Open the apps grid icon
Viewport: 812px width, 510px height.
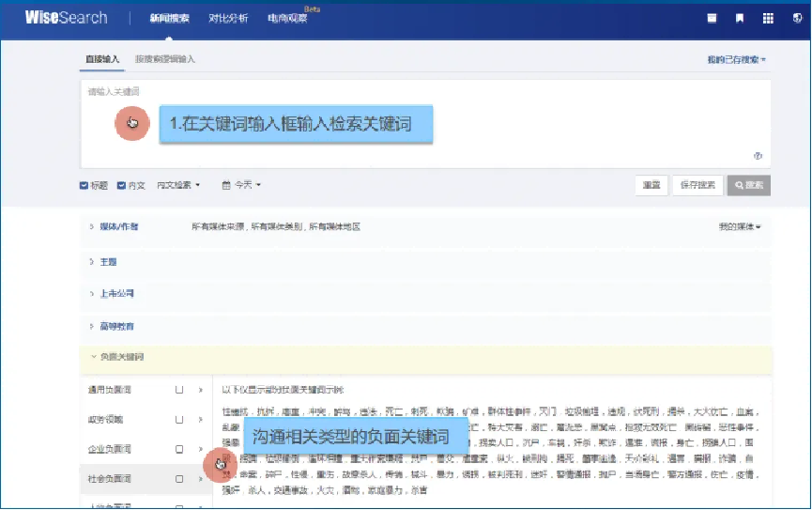768,18
